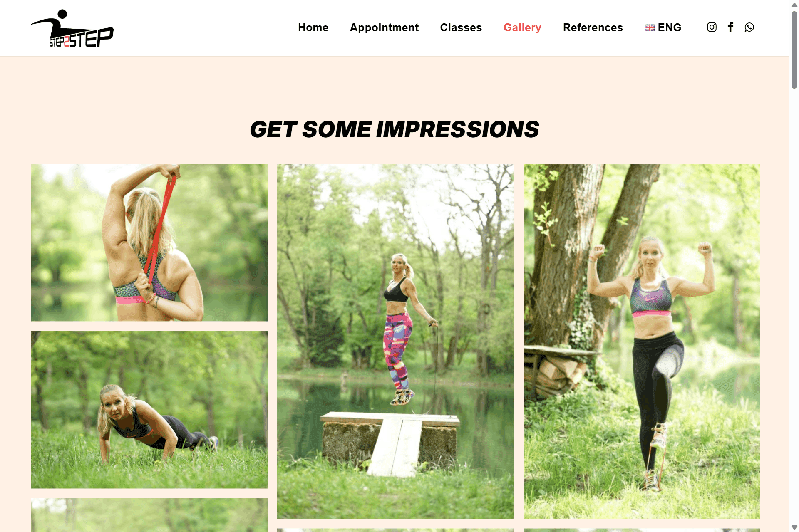Open the Classes page

[x=461, y=27]
